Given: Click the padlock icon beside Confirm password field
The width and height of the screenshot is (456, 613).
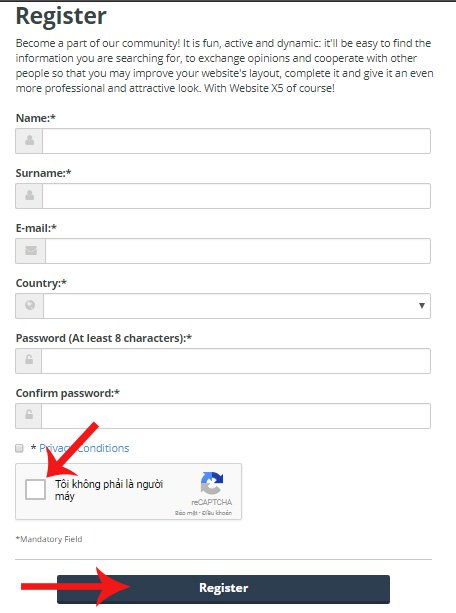Looking at the screenshot, I should [29, 415].
